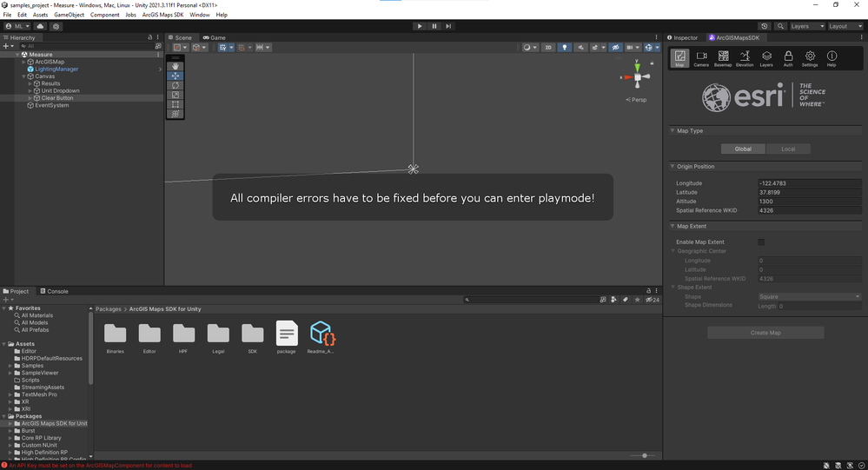Select the Rotate tool in Scene tools
868x470 pixels.
pyautogui.click(x=176, y=85)
